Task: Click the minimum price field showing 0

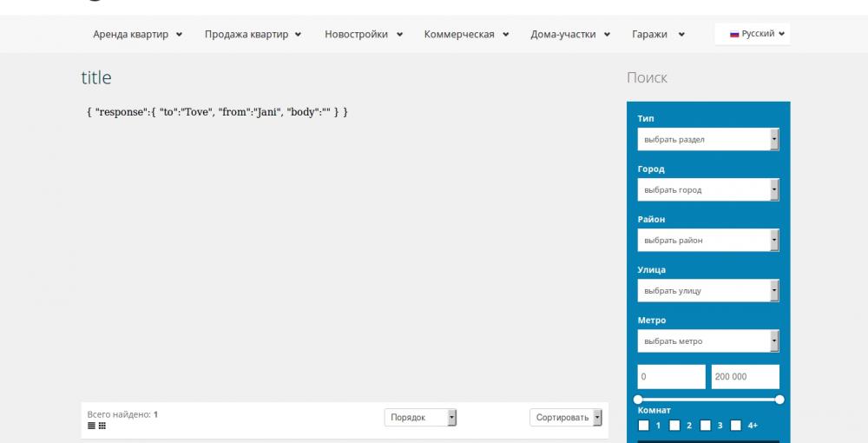Action: point(671,377)
